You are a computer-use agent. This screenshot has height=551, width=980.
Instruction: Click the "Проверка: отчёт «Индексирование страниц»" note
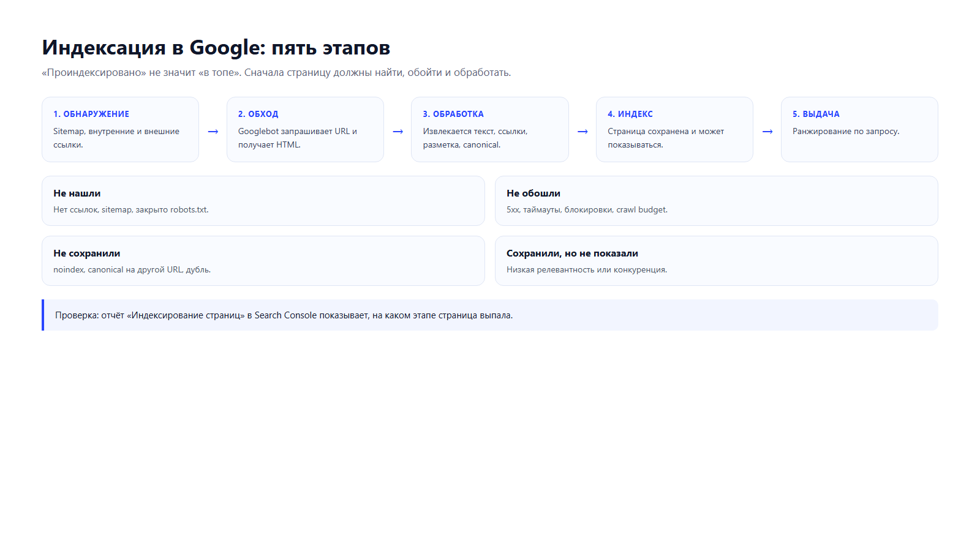click(490, 315)
